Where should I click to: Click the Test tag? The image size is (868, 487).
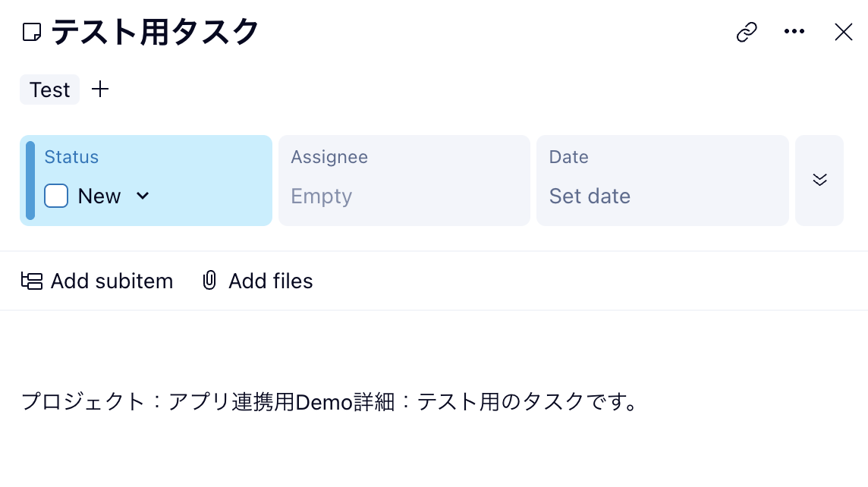pyautogui.click(x=49, y=90)
